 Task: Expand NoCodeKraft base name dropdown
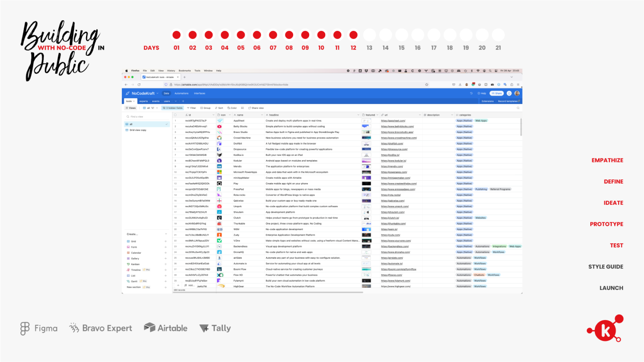[158, 94]
